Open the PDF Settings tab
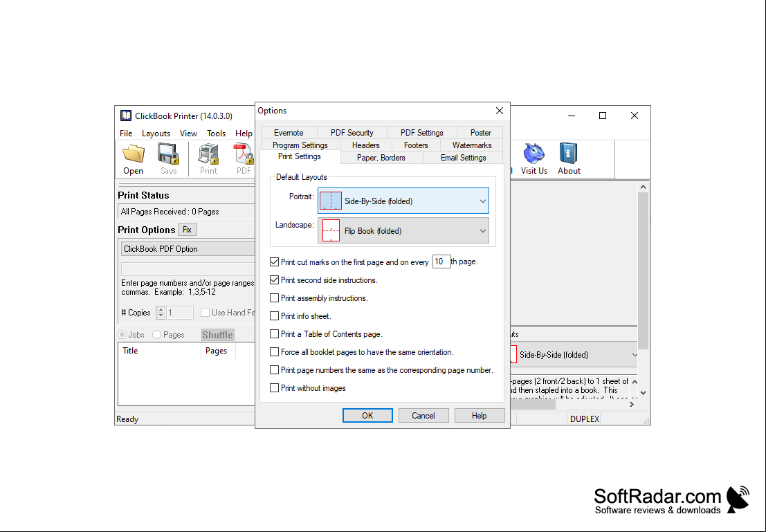The height and width of the screenshot is (532, 766). click(421, 132)
